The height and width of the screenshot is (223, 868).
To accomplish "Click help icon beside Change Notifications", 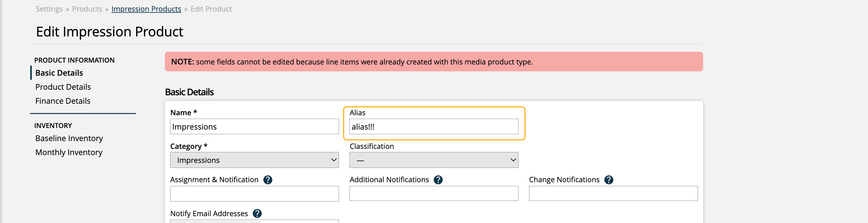I will tap(608, 180).
